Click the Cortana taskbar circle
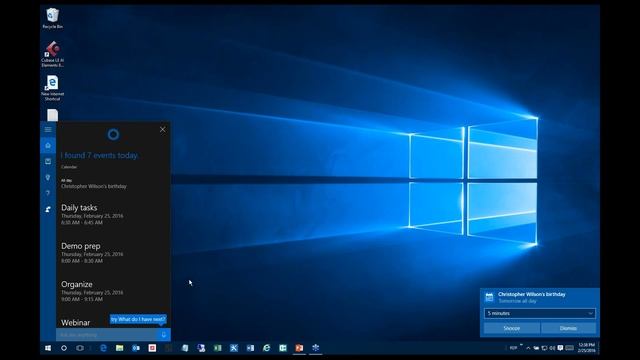 (x=64, y=348)
